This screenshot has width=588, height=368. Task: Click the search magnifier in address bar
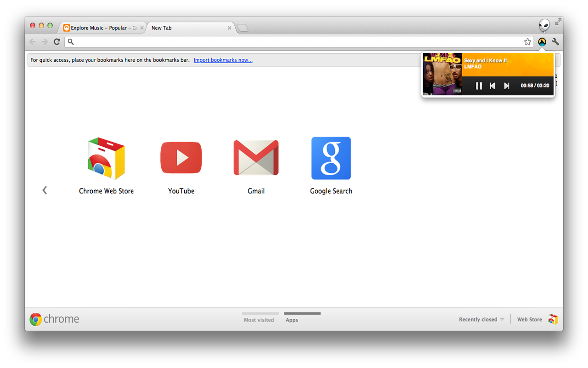coord(71,42)
